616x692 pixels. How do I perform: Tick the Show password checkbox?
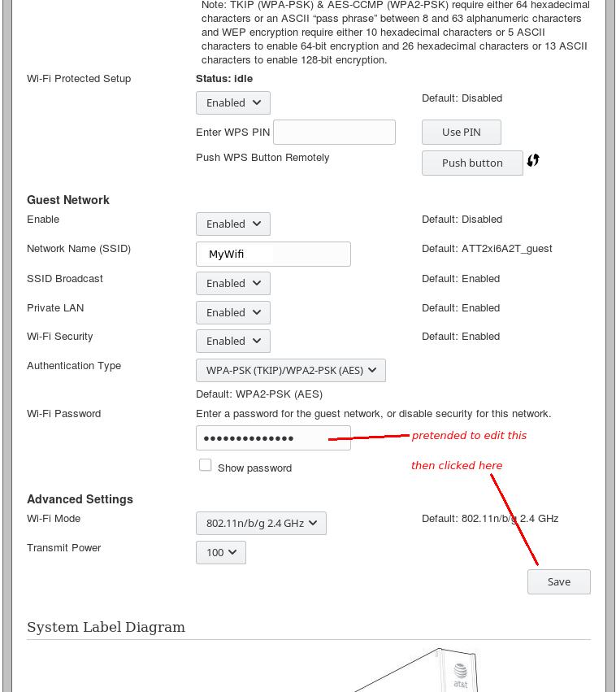point(206,465)
